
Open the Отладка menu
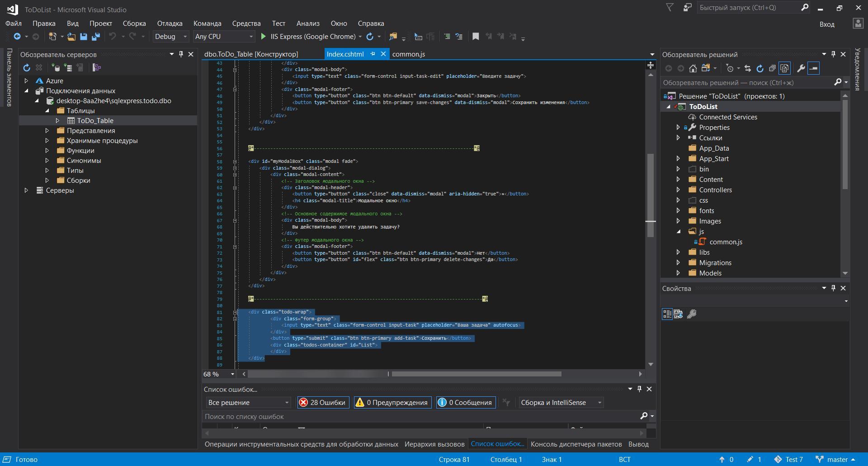(x=170, y=24)
